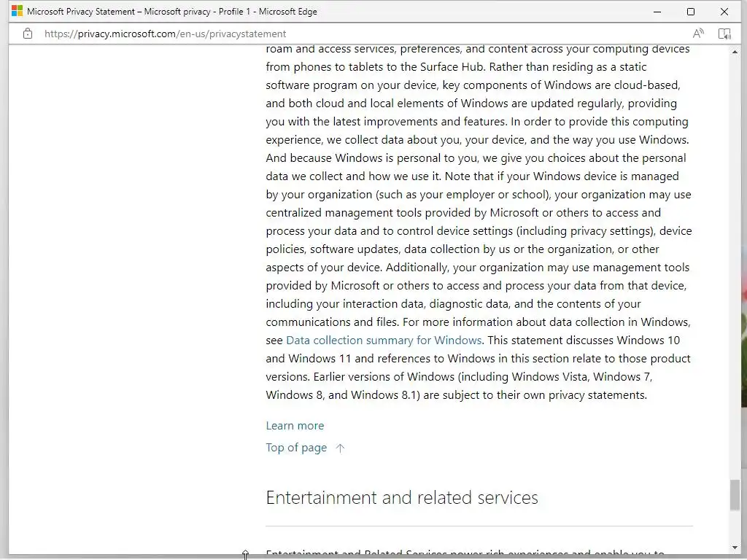
Task: Click the scrollbar down arrow
Action: pyautogui.click(x=735, y=548)
